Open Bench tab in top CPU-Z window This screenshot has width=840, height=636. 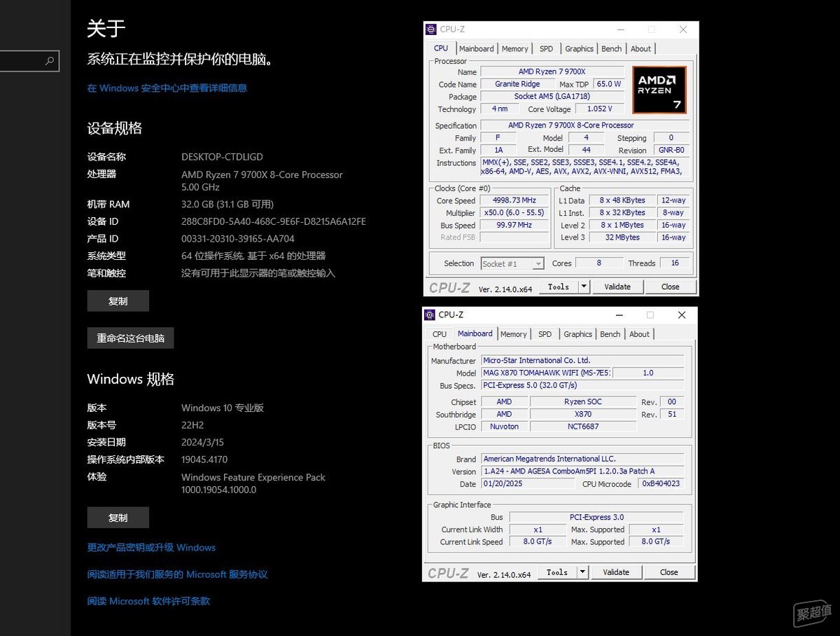[x=612, y=49]
